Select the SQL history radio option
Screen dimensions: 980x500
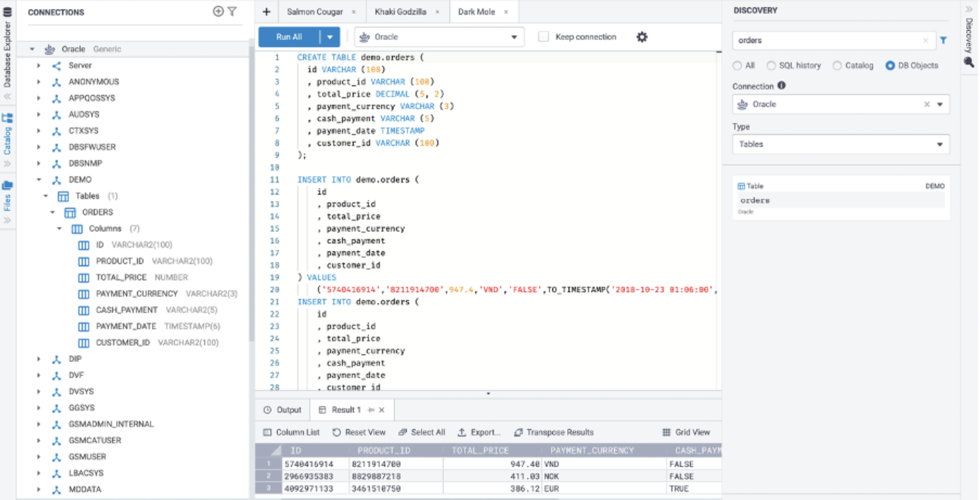click(x=771, y=66)
